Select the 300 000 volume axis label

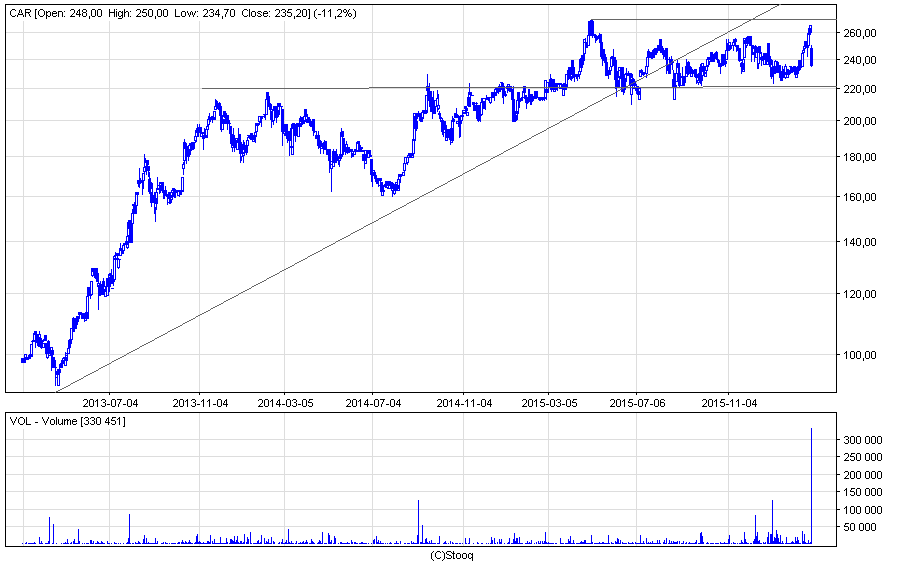tap(863, 440)
